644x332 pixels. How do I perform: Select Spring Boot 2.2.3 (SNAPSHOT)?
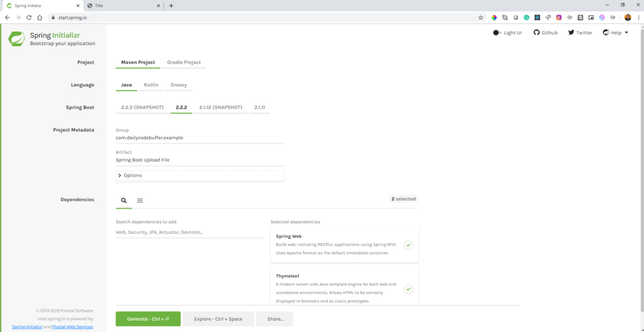click(142, 108)
